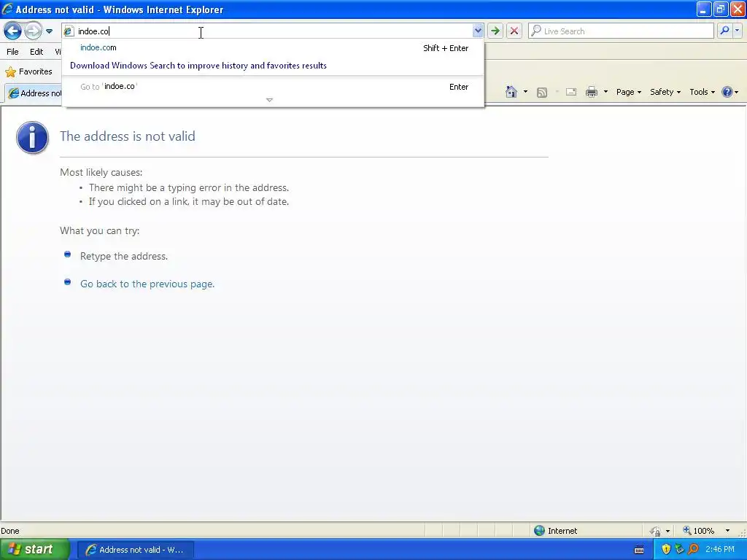Click the orange magnifier tray icon
Viewport: 747px width, 560px height.
click(x=693, y=550)
